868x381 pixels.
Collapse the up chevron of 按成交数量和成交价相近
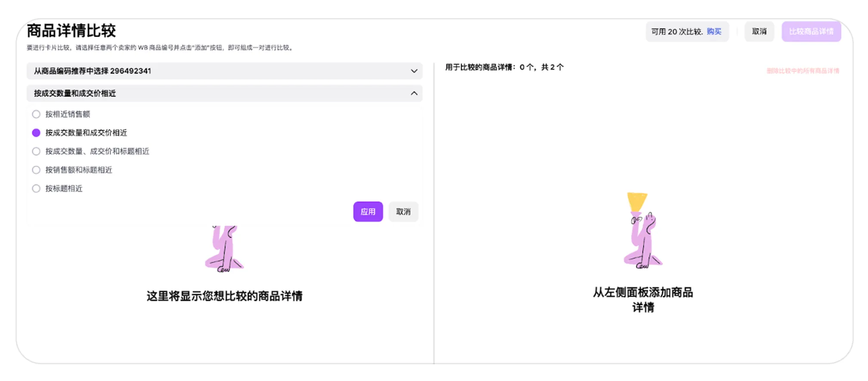point(414,93)
